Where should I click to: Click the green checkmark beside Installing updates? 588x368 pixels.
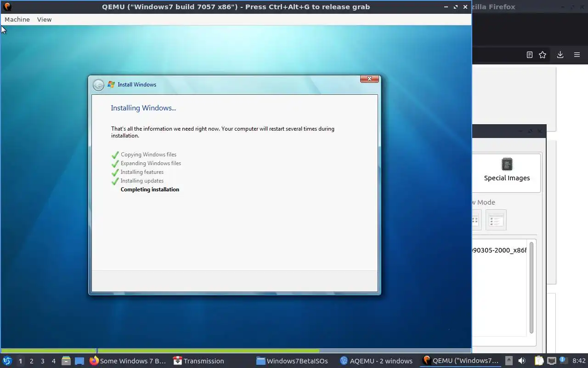click(115, 181)
